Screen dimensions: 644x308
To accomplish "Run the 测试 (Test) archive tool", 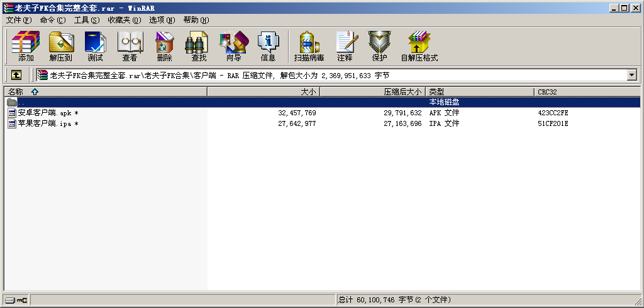I will 96,46.
